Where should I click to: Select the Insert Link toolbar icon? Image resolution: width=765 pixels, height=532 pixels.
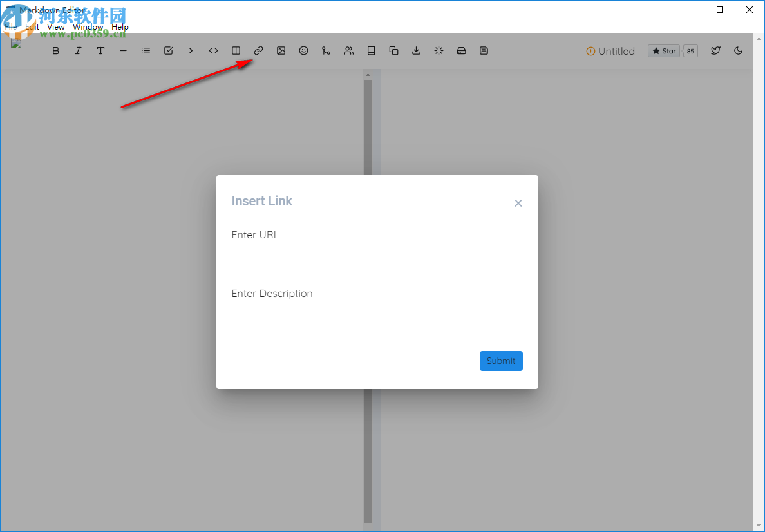click(258, 50)
